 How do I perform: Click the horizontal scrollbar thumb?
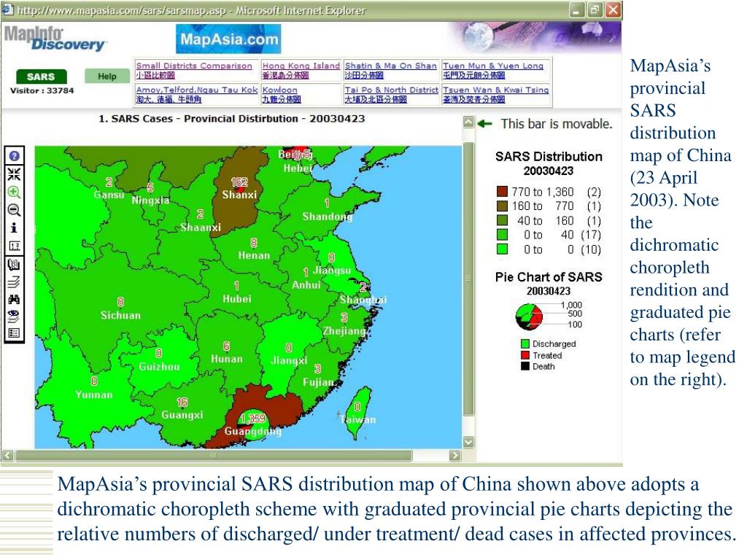(x=214, y=455)
